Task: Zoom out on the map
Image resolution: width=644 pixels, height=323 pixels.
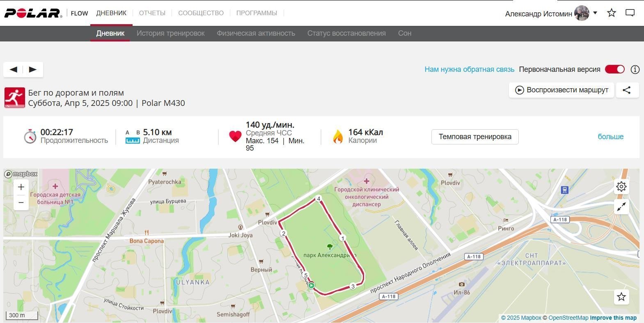Action: tap(21, 202)
